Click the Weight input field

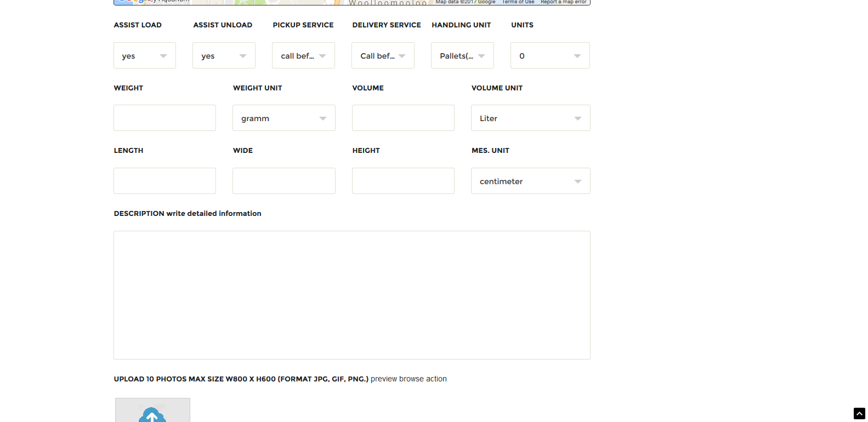pos(164,118)
